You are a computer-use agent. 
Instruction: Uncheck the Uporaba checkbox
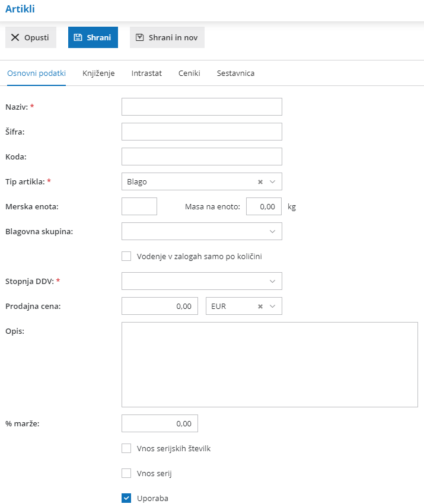(x=126, y=498)
